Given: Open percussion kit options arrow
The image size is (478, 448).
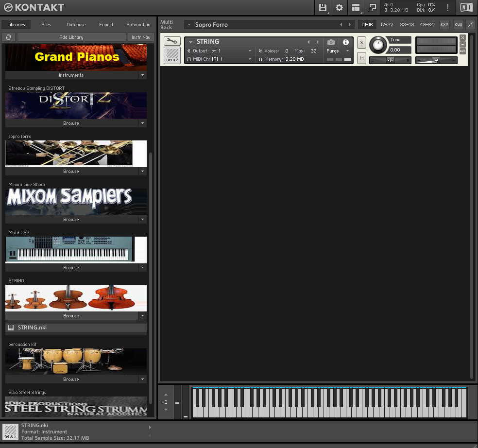Looking at the screenshot, I should pos(142,379).
